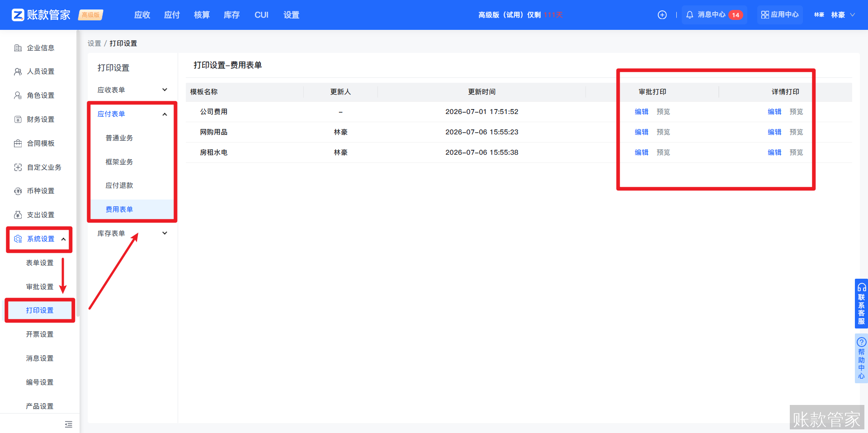Click the 账款管家 logo icon
Screen dimensions: 868x433
pyautogui.click(x=18, y=15)
